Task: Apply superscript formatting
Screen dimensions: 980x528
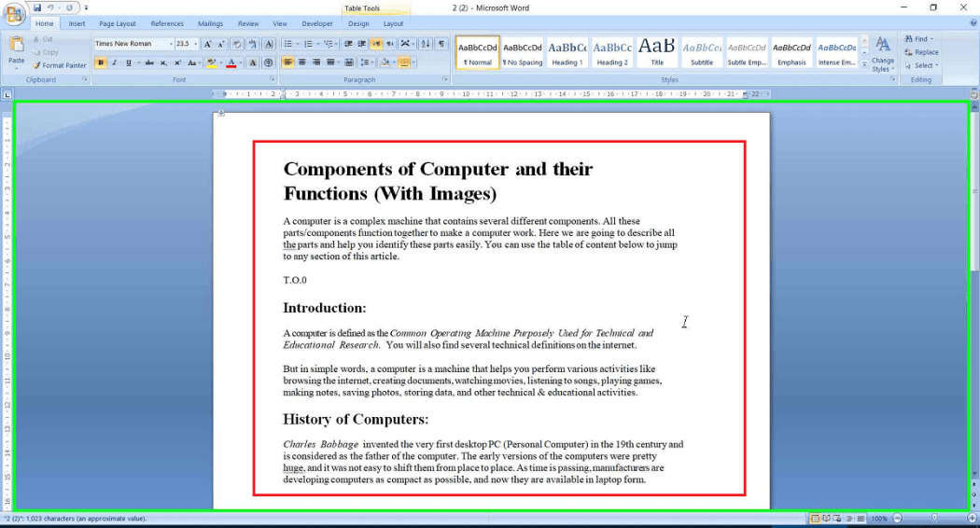Action: pyautogui.click(x=177, y=63)
